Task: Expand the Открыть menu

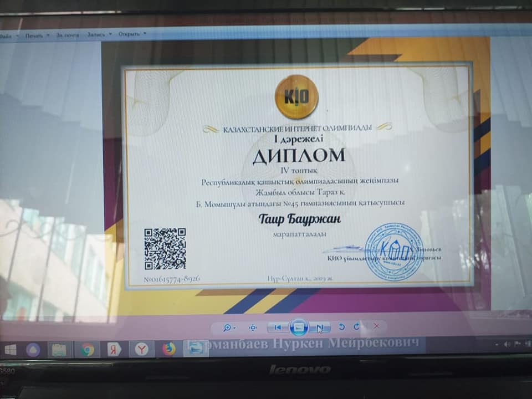Action: (x=132, y=34)
